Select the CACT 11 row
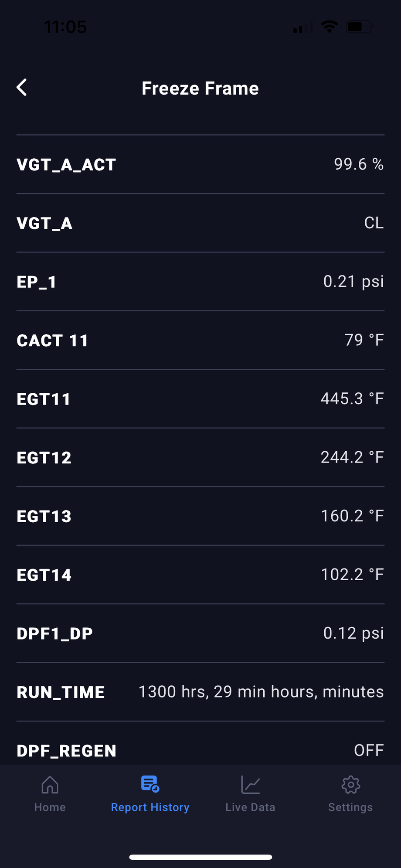The width and height of the screenshot is (401, 868). click(200, 340)
